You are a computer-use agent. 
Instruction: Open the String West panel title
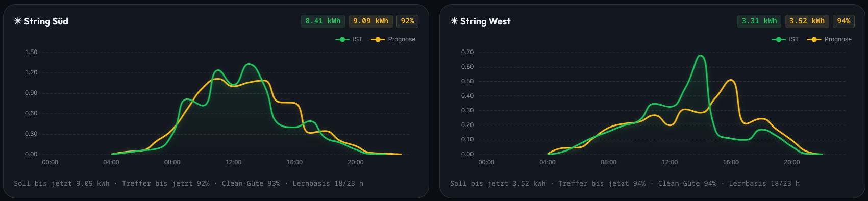pyautogui.click(x=485, y=21)
